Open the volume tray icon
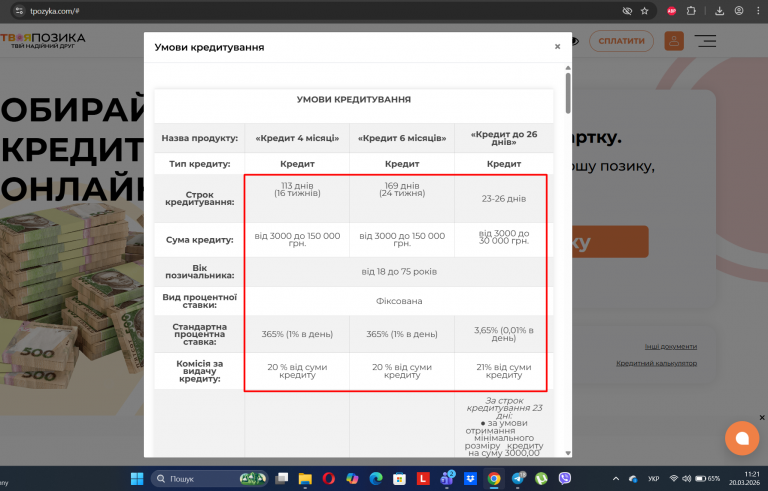Image resolution: width=768 pixels, height=491 pixels. (687, 479)
